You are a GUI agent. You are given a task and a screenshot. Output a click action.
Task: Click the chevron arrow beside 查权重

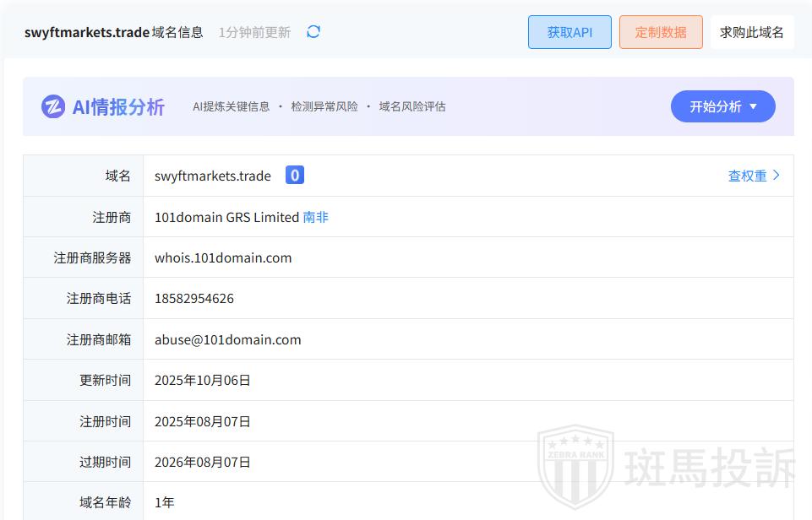[777, 176]
